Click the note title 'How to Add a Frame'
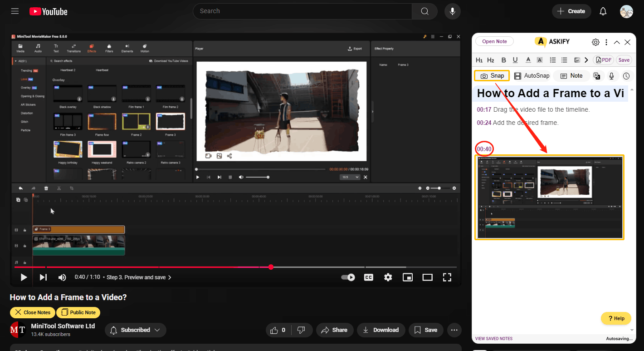 coord(551,94)
